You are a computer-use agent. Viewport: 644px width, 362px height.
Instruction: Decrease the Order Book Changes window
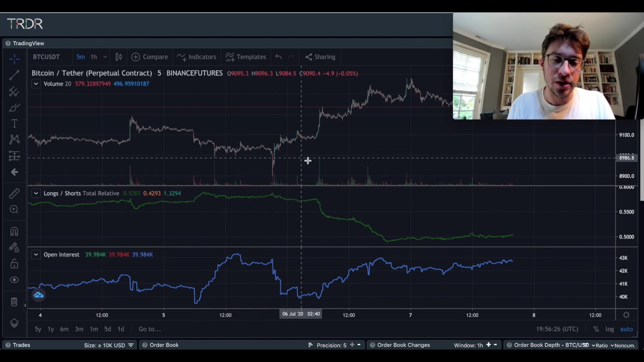point(495,345)
